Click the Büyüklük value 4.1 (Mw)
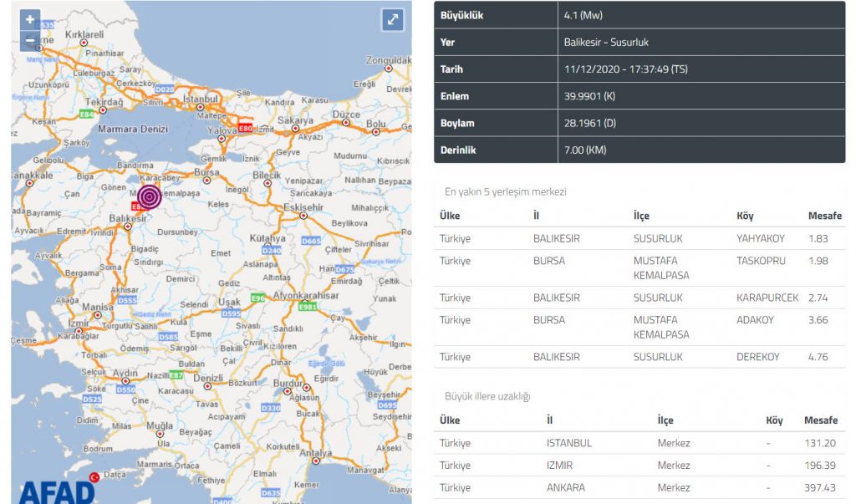This screenshot has height=504, width=856. 583,15
